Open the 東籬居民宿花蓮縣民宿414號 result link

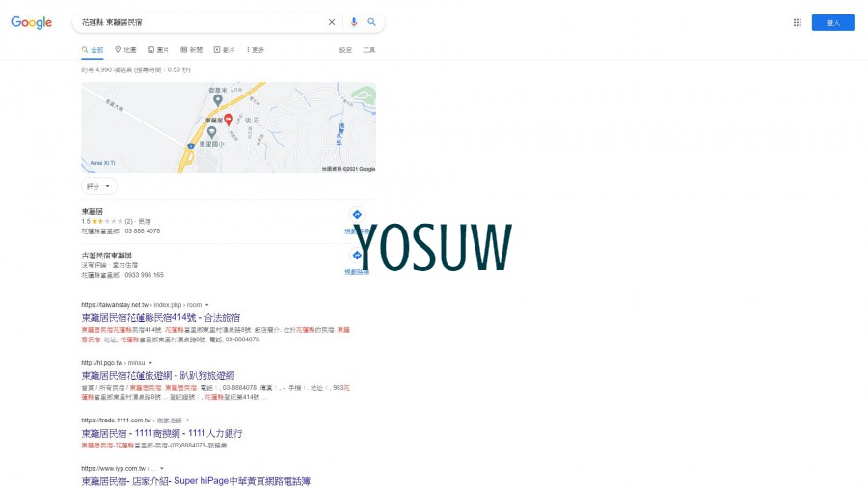[160, 318]
